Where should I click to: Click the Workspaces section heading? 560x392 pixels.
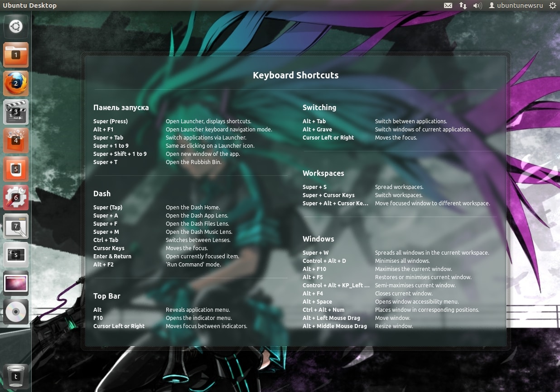[x=323, y=174]
